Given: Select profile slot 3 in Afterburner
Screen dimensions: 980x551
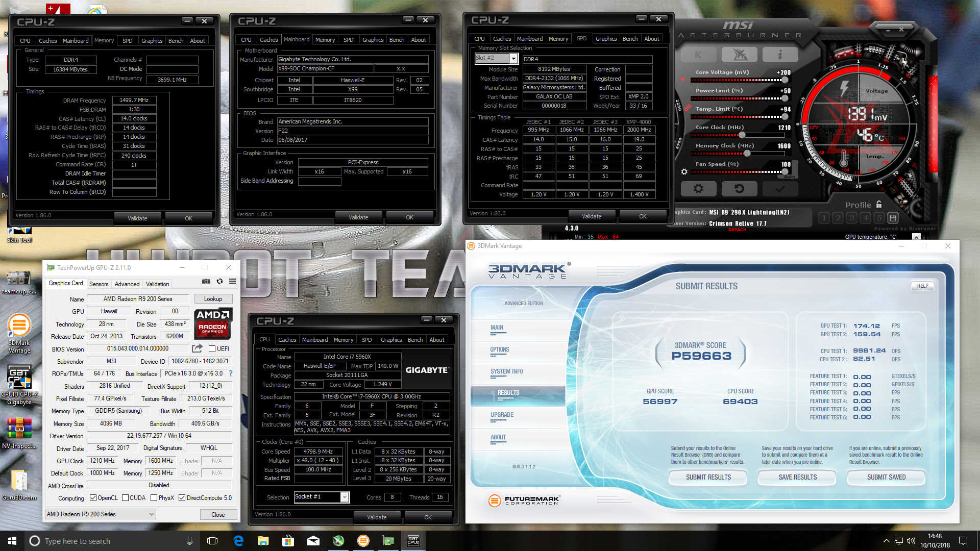Looking at the screenshot, I should pos(851,218).
